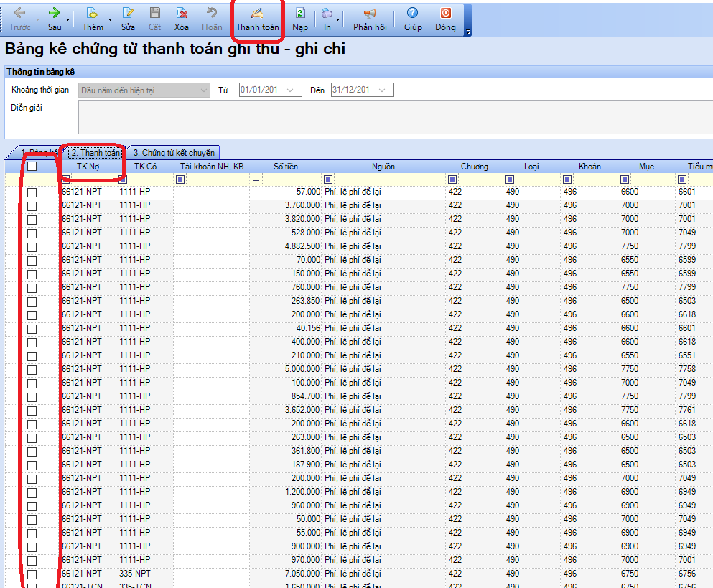Switch to the 1. Bảng kê tab
This screenshot has width=713, height=588.
pos(39,153)
